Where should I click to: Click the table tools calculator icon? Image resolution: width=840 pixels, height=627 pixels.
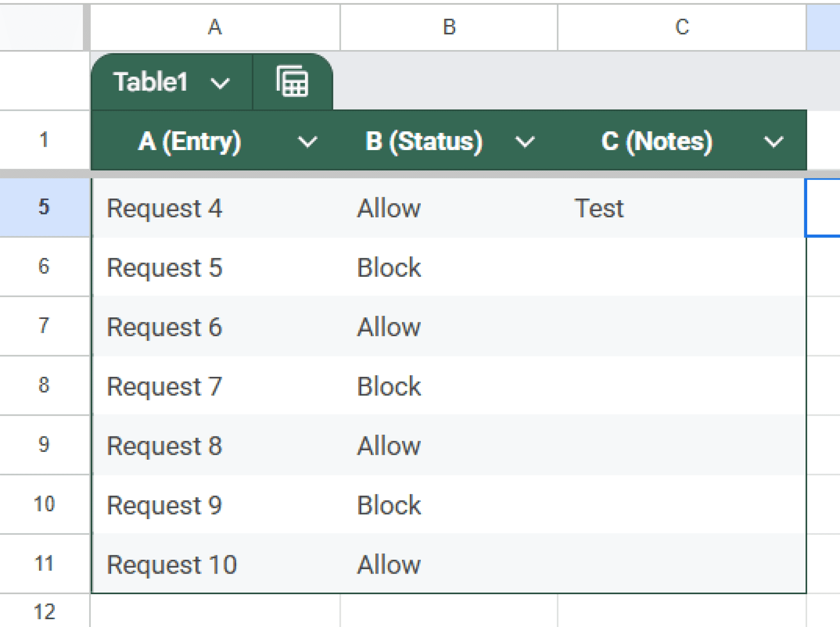[292, 82]
